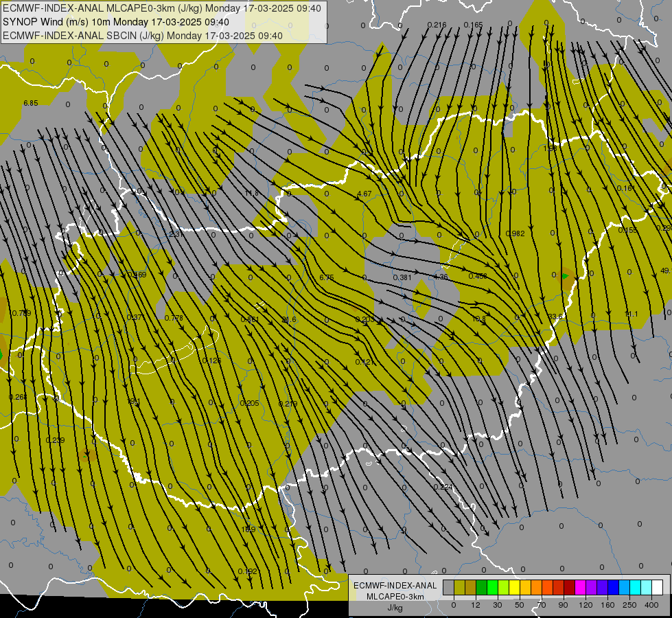The image size is (672, 618).
Task: Select the legend label MLCAPE0-3km
Action: pos(395,597)
